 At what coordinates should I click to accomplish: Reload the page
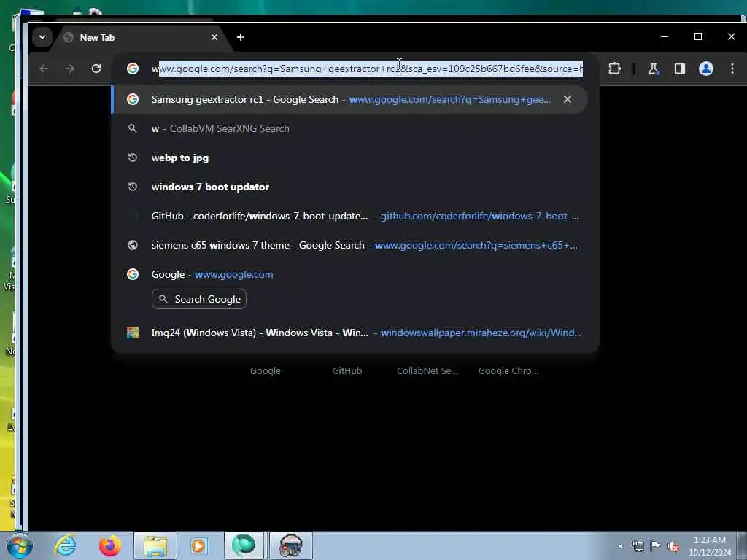96,69
